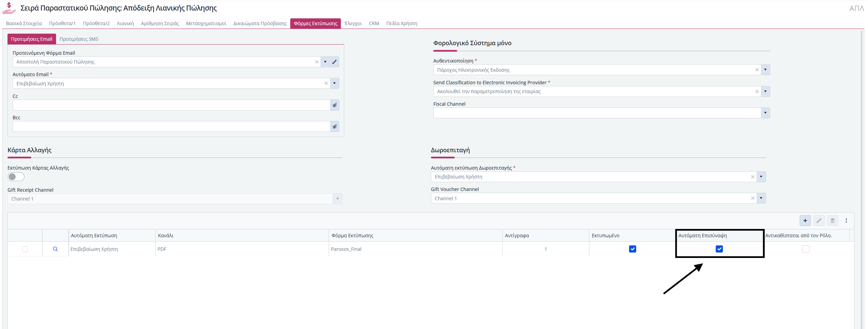The image size is (868, 329).
Task: Click the magnifier icon in the grid row
Action: click(x=55, y=249)
